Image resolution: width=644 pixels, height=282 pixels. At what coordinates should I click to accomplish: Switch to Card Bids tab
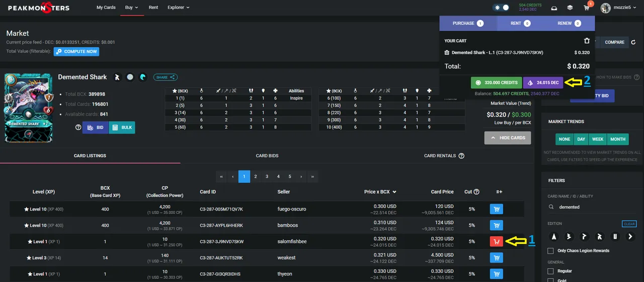pos(267,156)
